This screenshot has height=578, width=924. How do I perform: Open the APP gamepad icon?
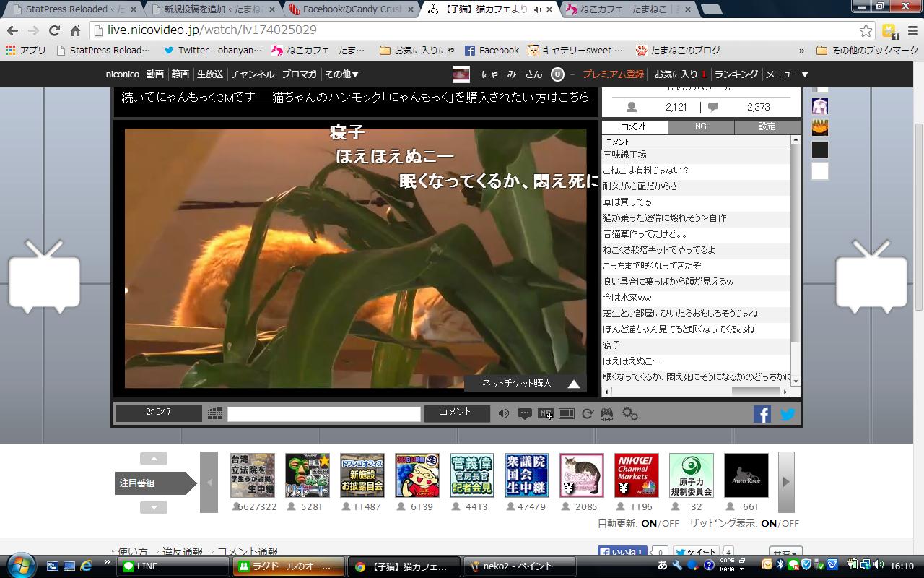point(607,414)
